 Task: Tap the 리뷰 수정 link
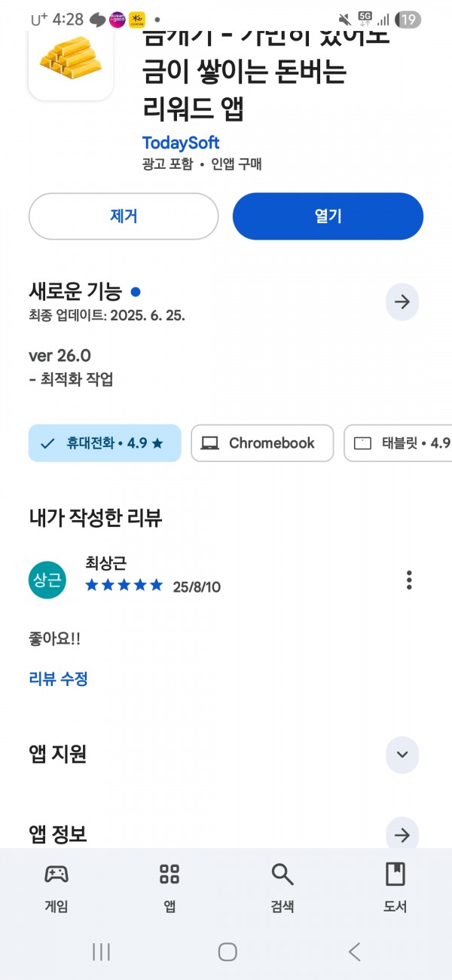(59, 678)
